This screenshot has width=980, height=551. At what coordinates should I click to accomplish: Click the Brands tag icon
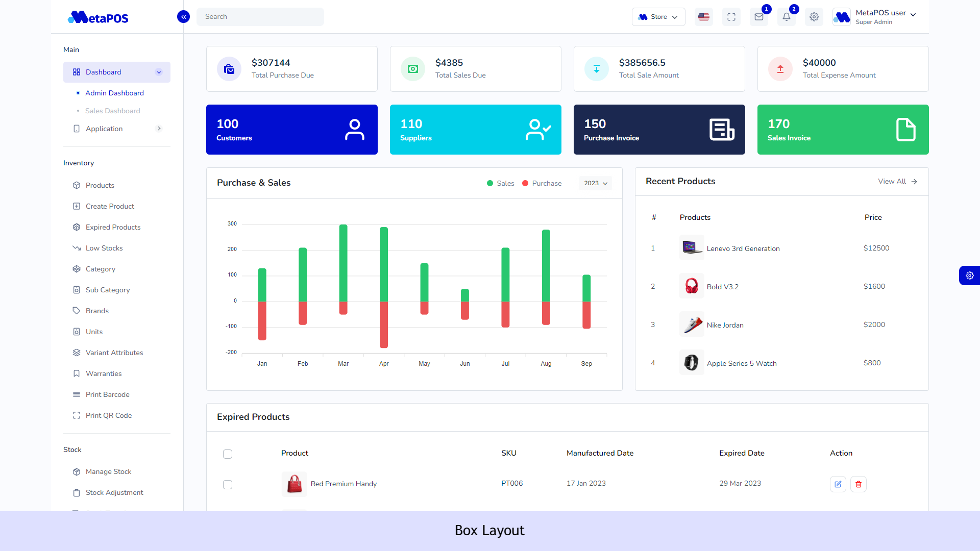click(77, 311)
